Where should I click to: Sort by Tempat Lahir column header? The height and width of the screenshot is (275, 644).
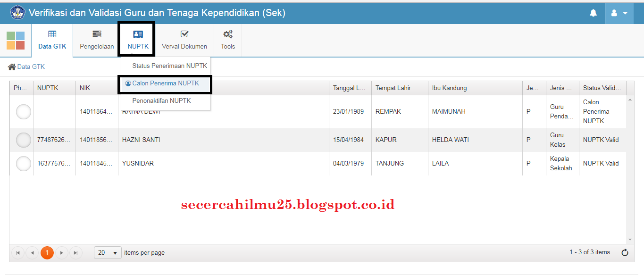(x=400, y=88)
